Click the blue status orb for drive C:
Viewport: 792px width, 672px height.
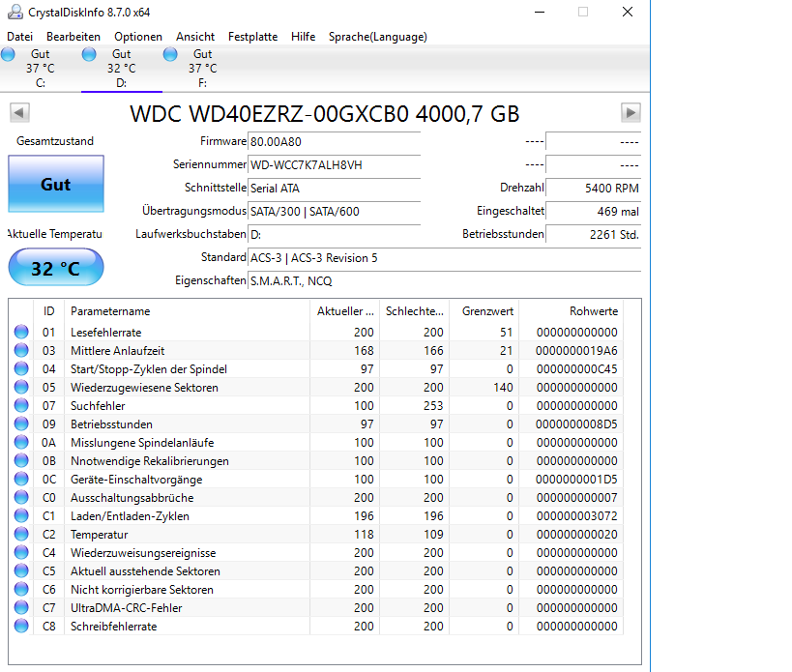(x=8, y=54)
